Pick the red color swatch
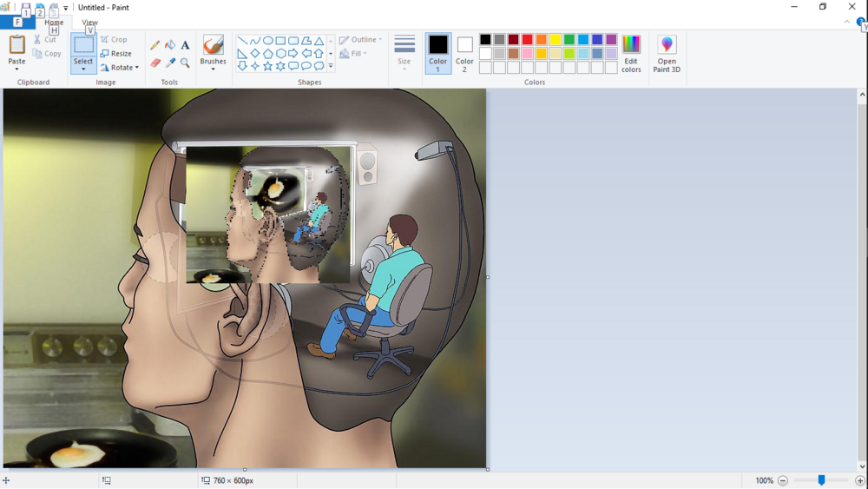The height and width of the screenshot is (489, 868). point(527,40)
